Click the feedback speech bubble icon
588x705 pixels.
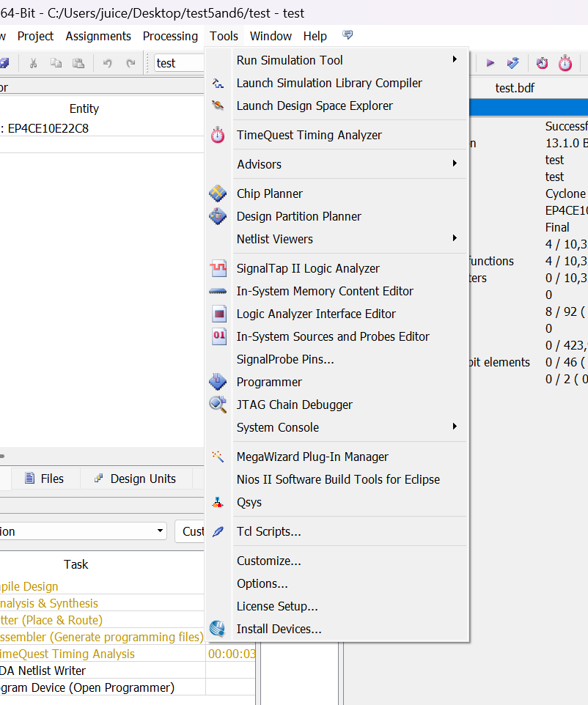tap(348, 34)
